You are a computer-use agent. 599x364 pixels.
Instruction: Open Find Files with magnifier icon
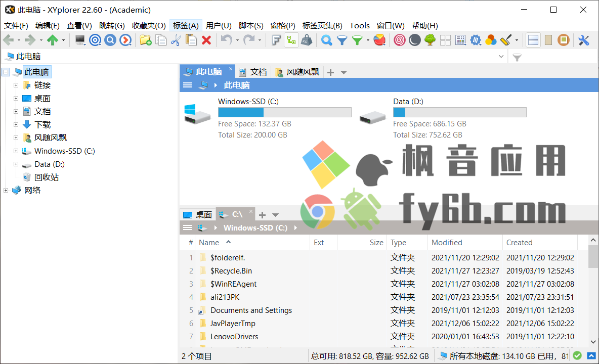[x=327, y=40]
